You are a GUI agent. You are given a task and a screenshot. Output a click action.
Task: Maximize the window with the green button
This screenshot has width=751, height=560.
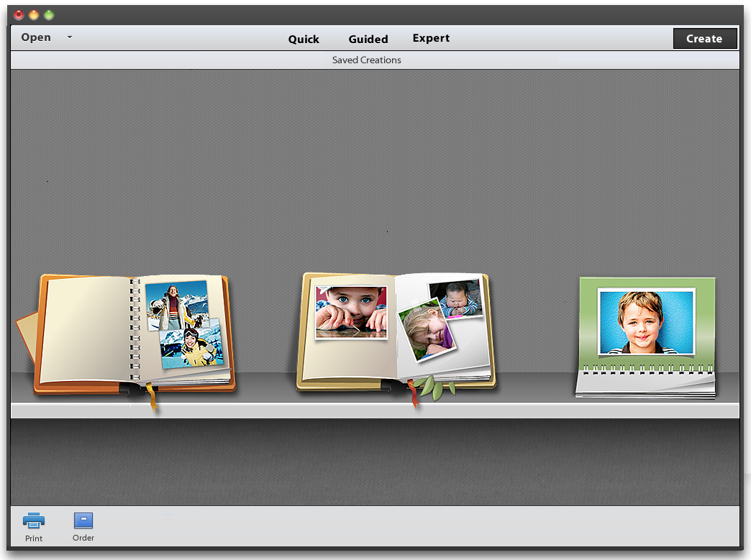(x=49, y=15)
